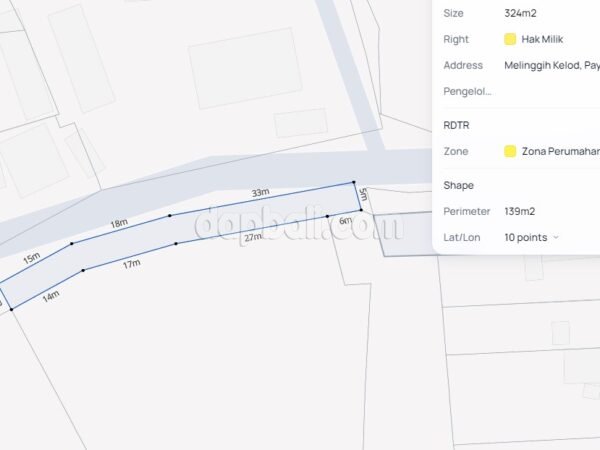
Task: Click the 5m edge label
Action: click(x=363, y=194)
